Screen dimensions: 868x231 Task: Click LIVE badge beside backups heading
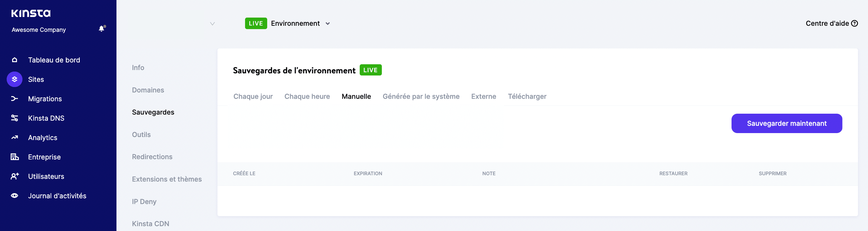click(370, 70)
